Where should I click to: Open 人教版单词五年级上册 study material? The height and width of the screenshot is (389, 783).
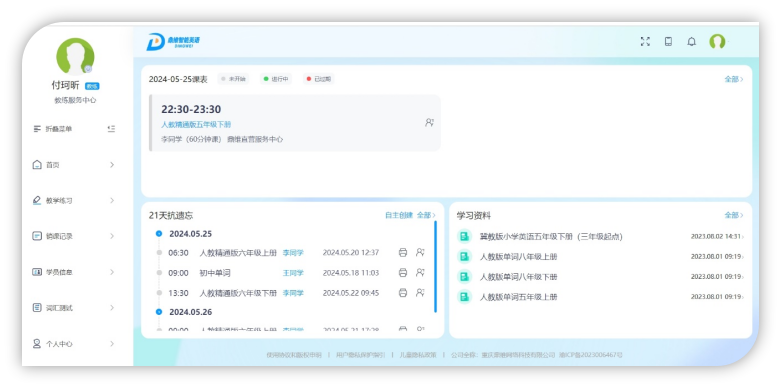(518, 297)
